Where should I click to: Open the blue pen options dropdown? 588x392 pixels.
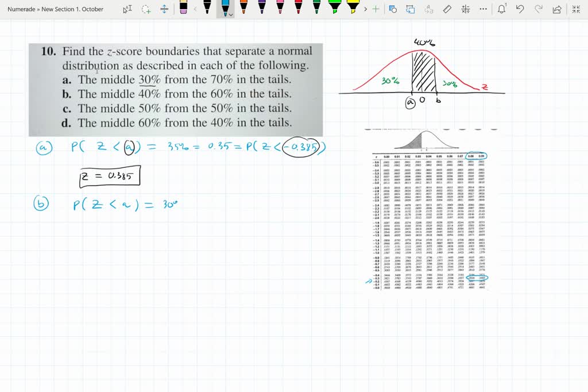coord(231,14)
